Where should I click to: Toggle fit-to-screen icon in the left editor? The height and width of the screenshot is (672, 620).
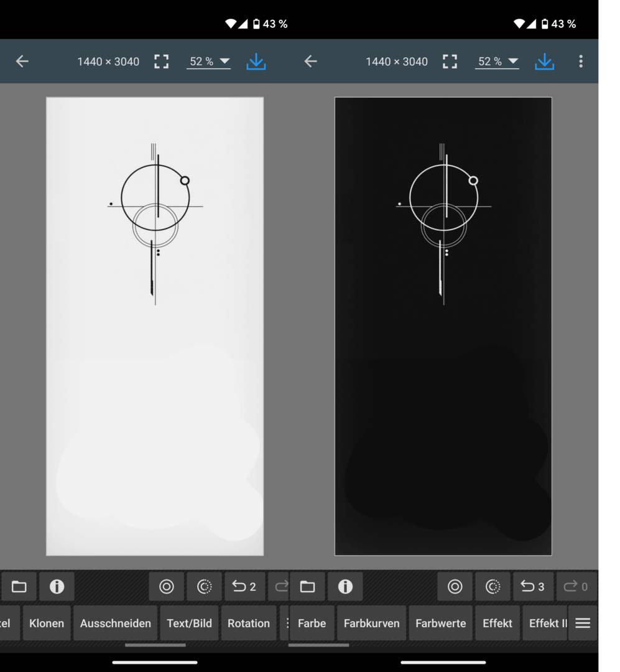161,61
